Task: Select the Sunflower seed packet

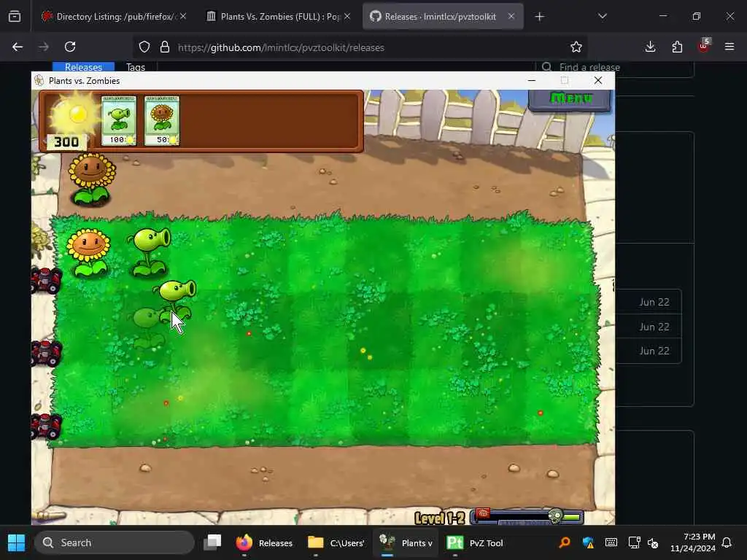Action: pos(161,120)
